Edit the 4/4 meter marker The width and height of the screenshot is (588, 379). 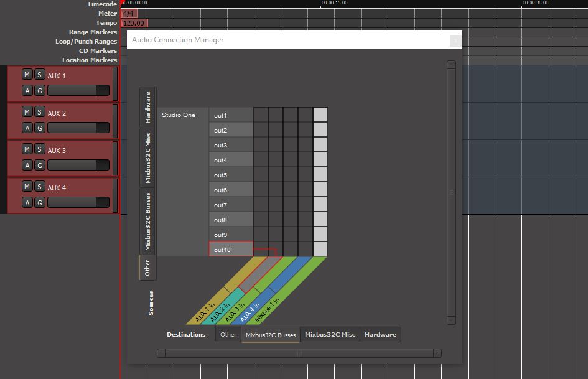(129, 14)
